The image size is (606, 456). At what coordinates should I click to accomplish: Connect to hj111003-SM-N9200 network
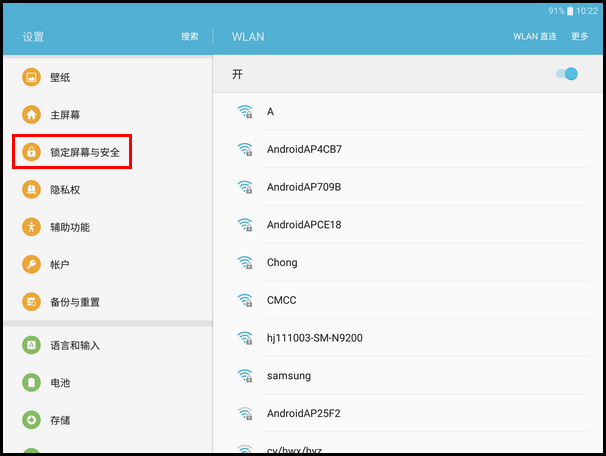(x=408, y=338)
